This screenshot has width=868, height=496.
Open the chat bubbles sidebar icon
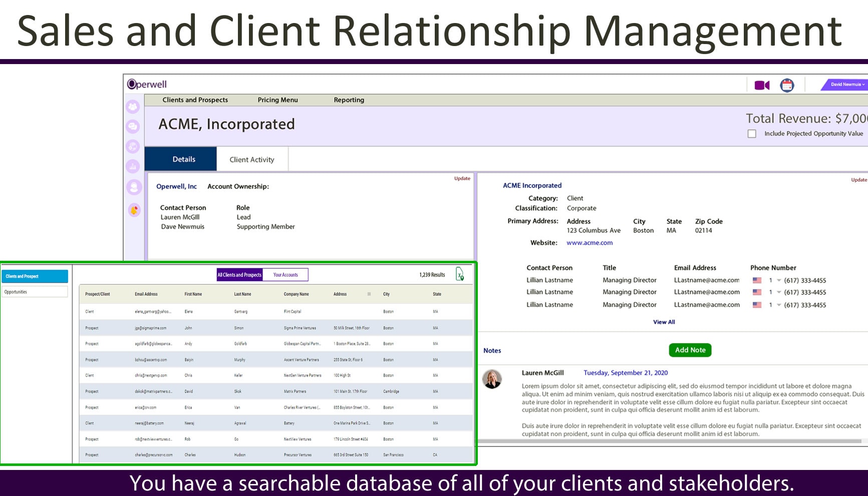click(133, 127)
